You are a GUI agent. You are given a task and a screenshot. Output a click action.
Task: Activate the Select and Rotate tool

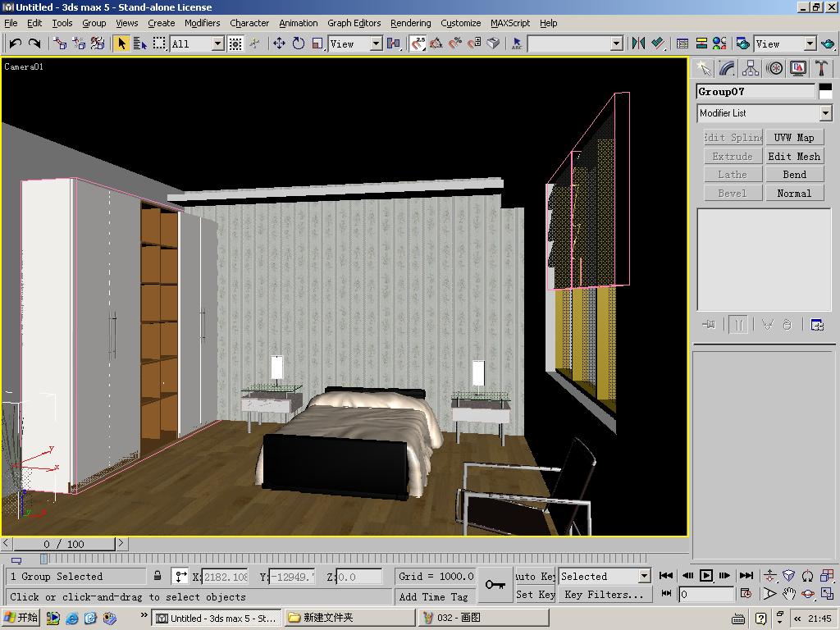pyautogui.click(x=299, y=43)
